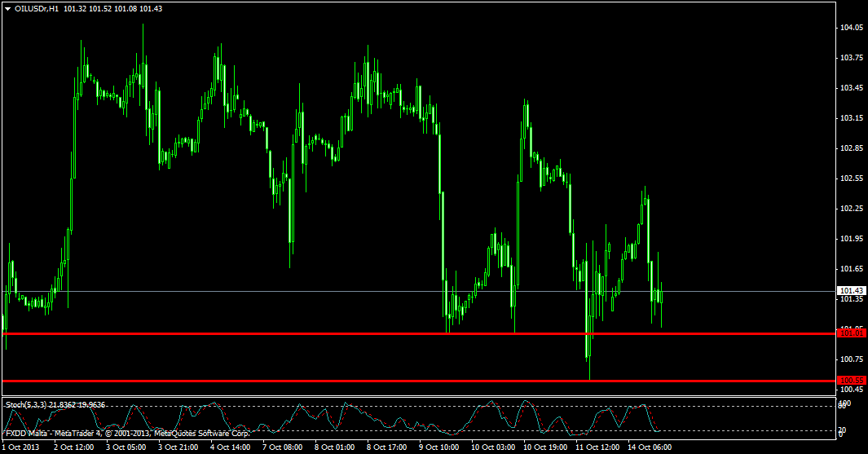Viewport: 868px width, 454px height.
Task: Click the 102.25 price scale value
Action: point(852,209)
